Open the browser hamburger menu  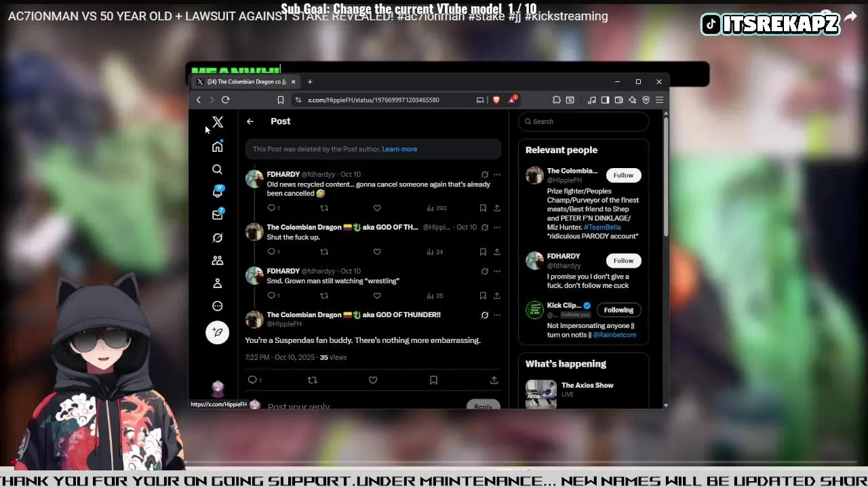click(x=659, y=100)
